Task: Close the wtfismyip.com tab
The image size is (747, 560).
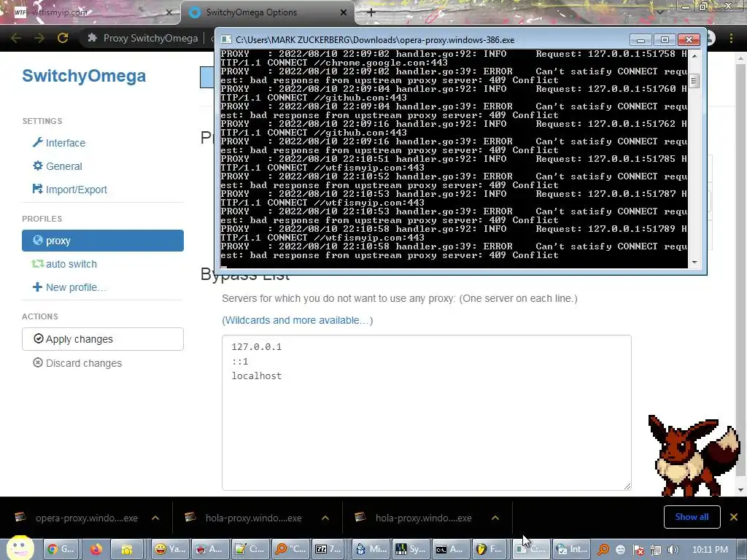Action: (169, 12)
